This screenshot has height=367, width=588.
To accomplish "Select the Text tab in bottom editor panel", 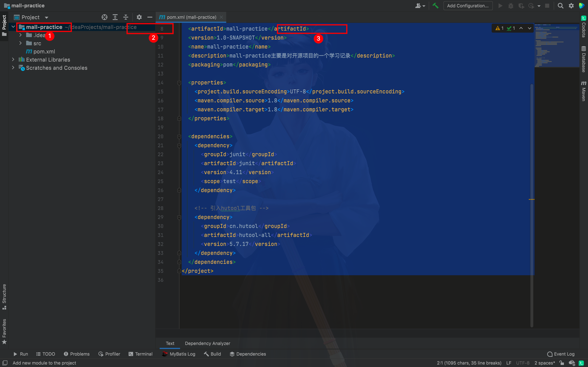I will pos(169,343).
